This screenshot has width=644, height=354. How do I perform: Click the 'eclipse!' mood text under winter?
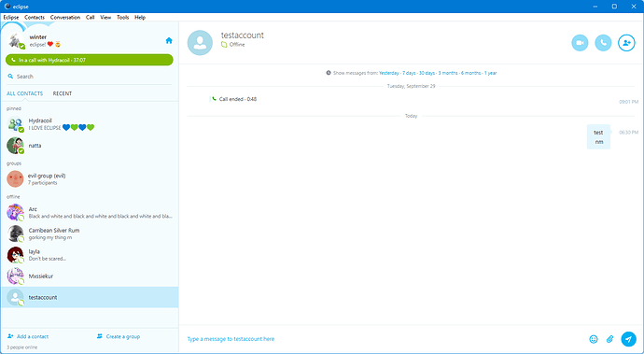37,45
